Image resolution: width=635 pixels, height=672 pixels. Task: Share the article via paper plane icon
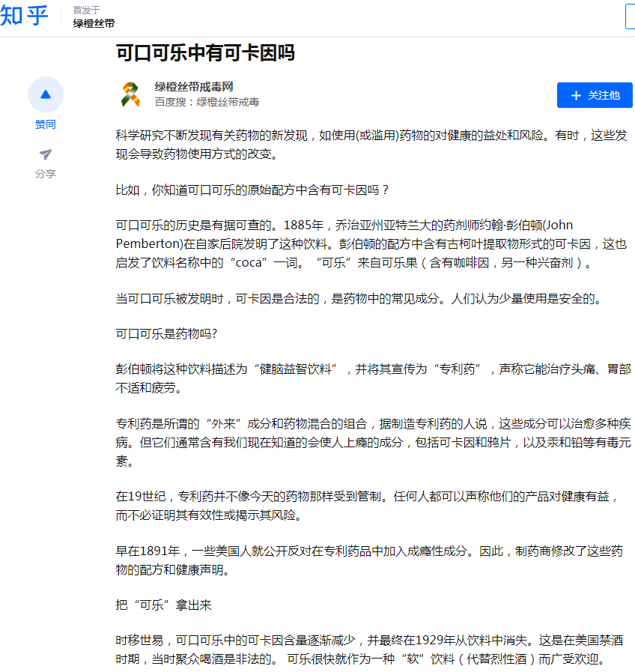pyautogui.click(x=46, y=154)
